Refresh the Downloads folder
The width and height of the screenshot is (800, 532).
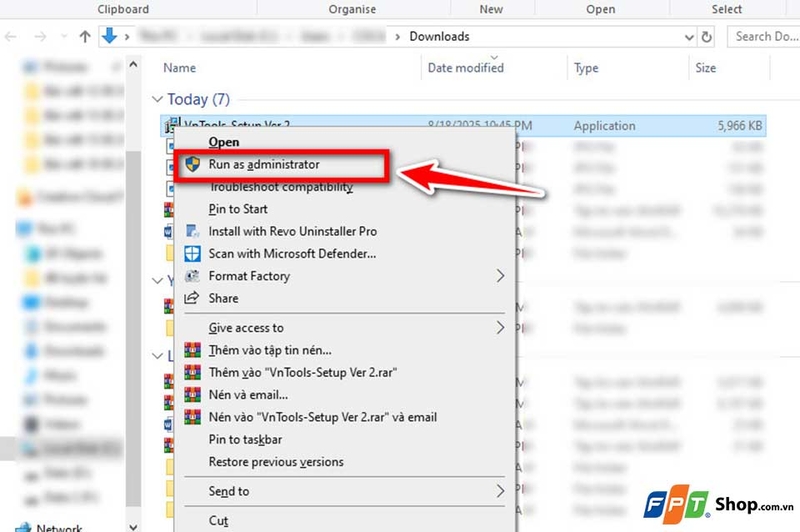tap(707, 37)
